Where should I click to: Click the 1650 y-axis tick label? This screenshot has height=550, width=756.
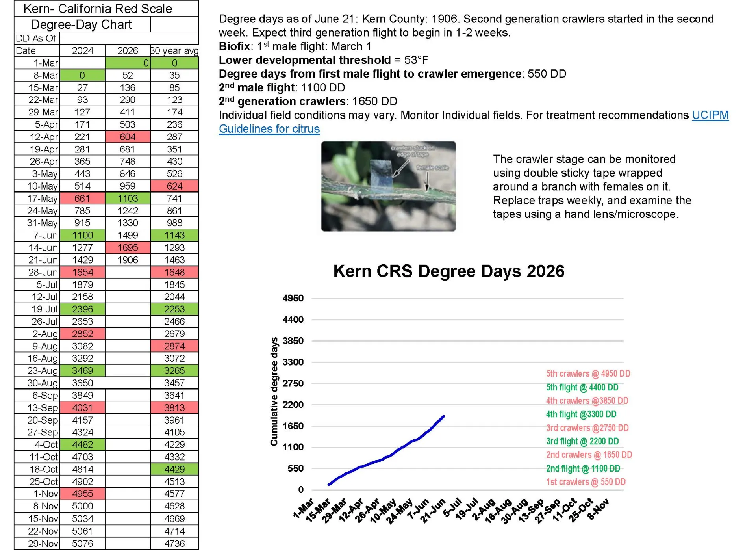pyautogui.click(x=293, y=426)
